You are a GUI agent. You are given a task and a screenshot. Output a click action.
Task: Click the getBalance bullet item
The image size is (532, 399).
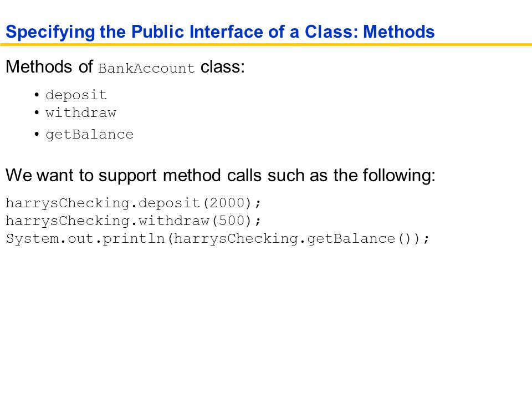[90, 135]
